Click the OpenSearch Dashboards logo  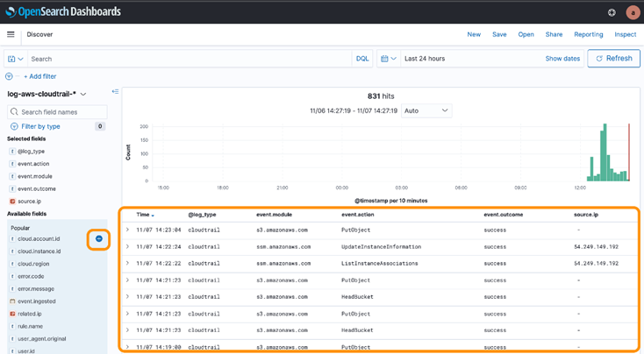(63, 12)
